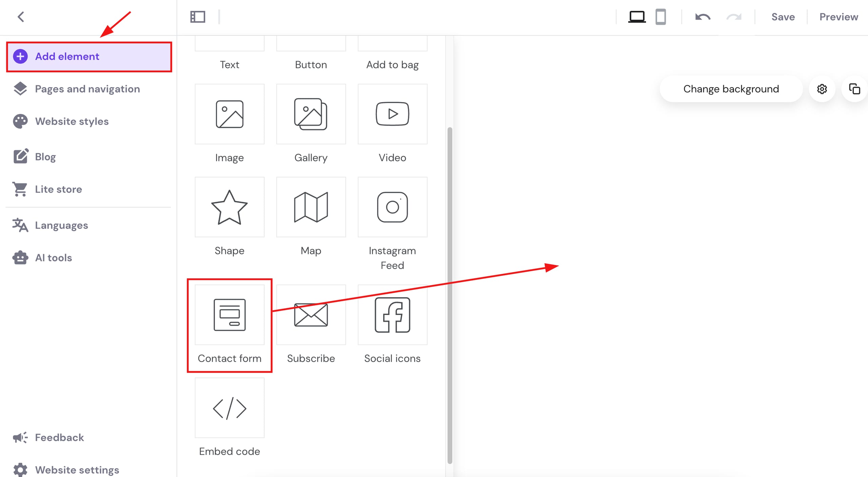
Task: Switch to mobile device view
Action: coord(660,17)
